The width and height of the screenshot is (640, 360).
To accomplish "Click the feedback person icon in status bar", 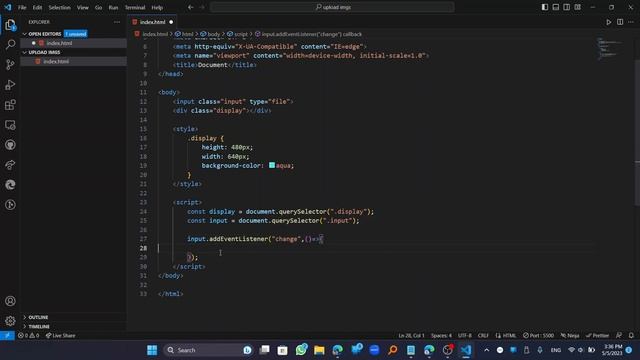I will [x=619, y=336].
